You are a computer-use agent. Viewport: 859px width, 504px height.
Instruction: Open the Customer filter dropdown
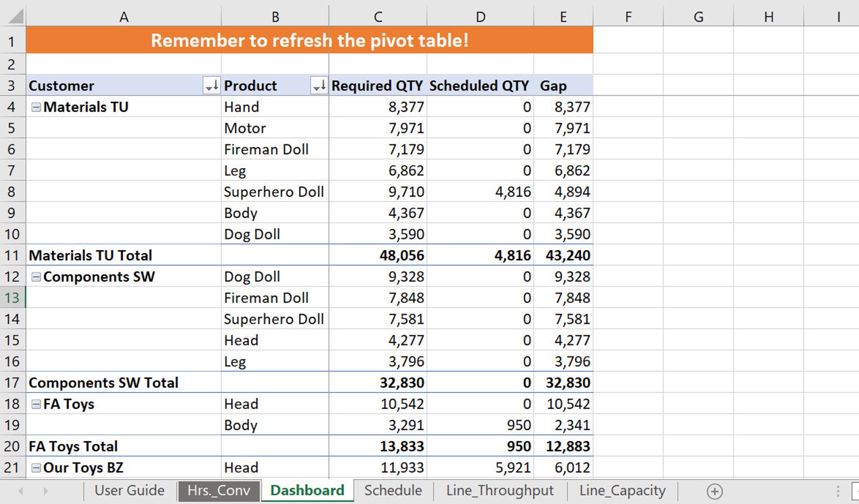(x=212, y=85)
